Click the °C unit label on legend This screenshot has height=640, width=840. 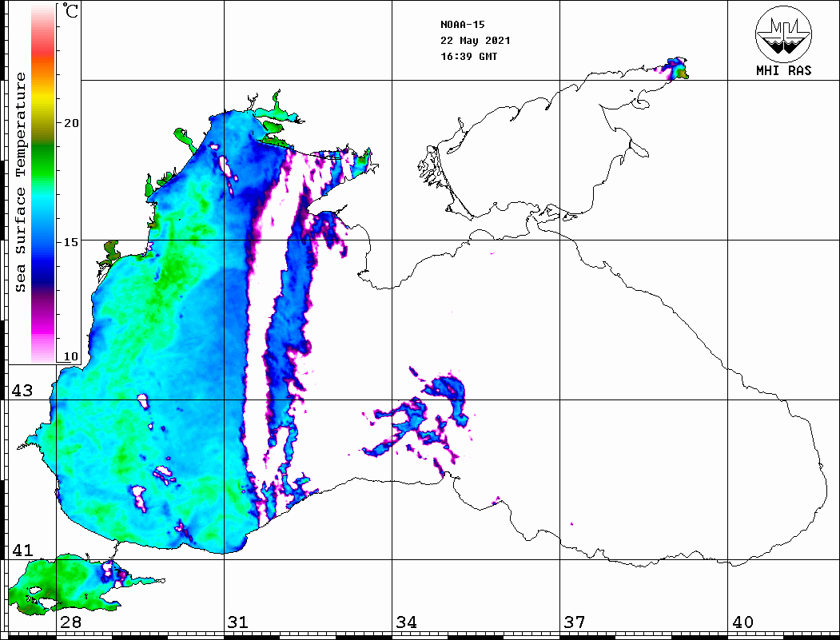click(x=70, y=10)
